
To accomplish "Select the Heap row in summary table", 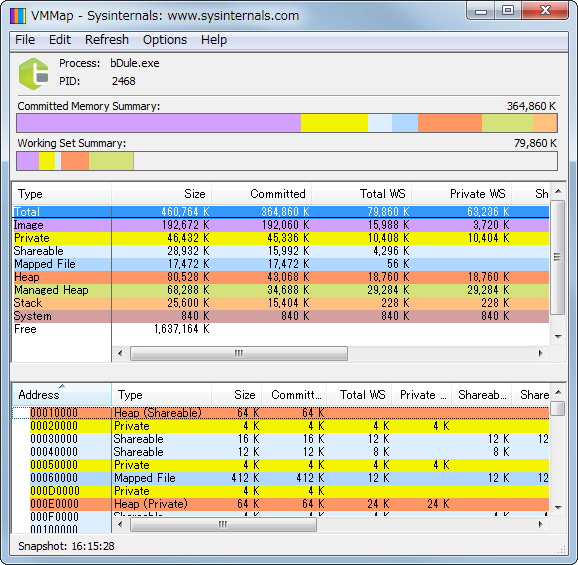I will [x=281, y=277].
